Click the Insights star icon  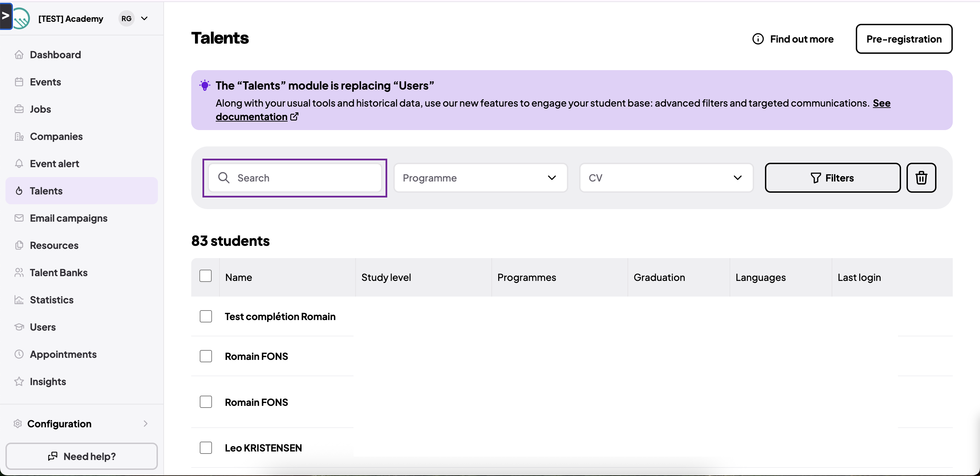(19, 382)
